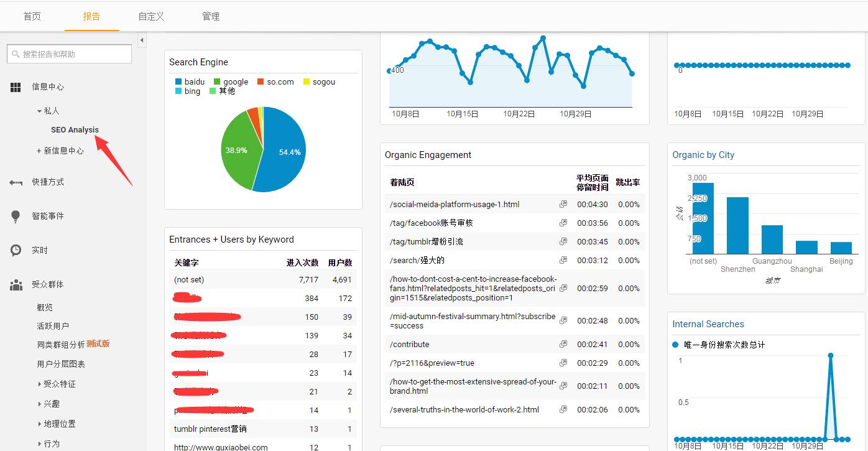The width and height of the screenshot is (868, 451).
Task: Open external link icon for /contribute row
Action: (x=563, y=344)
